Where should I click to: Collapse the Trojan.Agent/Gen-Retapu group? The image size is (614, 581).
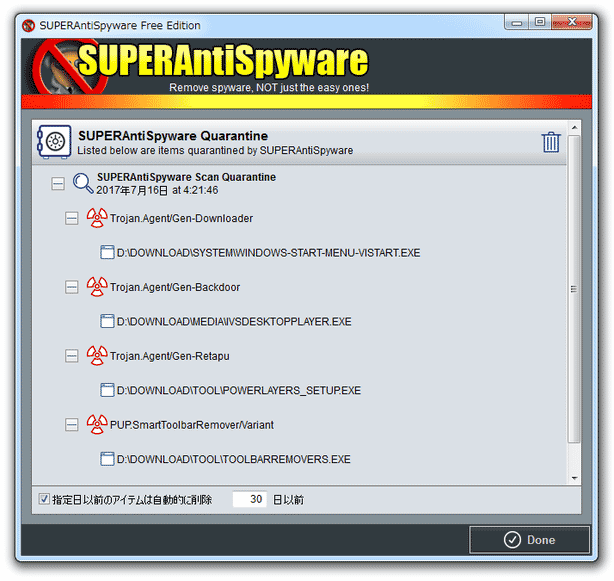72,356
